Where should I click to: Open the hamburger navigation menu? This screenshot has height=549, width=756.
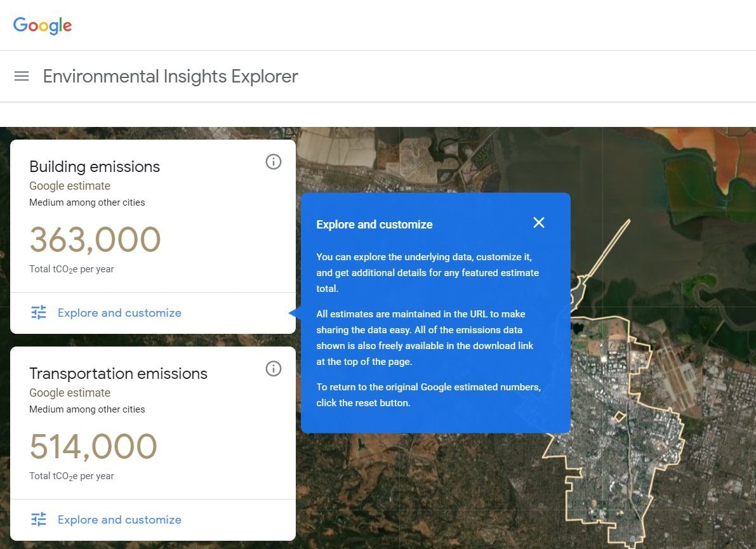[x=22, y=76]
